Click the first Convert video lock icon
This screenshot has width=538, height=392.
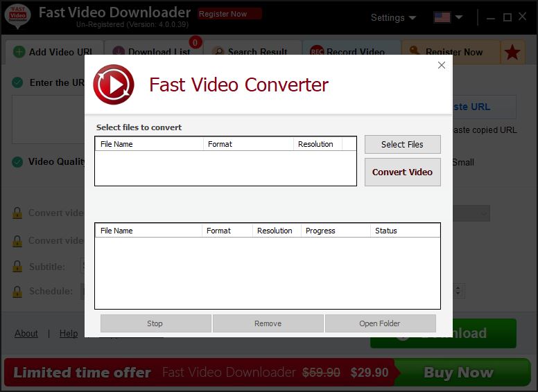17,213
